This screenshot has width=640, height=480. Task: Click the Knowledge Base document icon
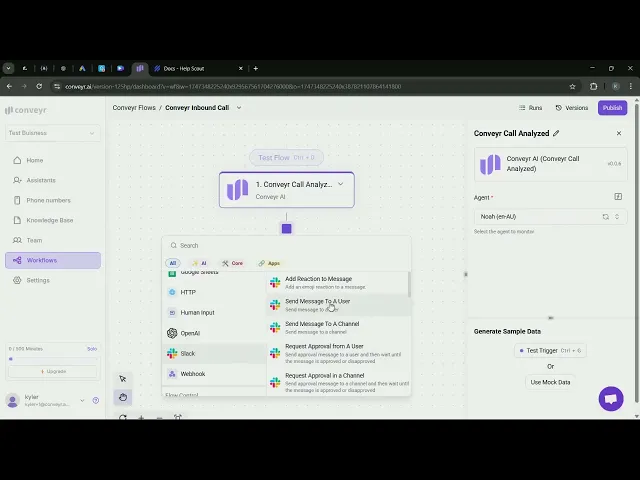click(17, 220)
